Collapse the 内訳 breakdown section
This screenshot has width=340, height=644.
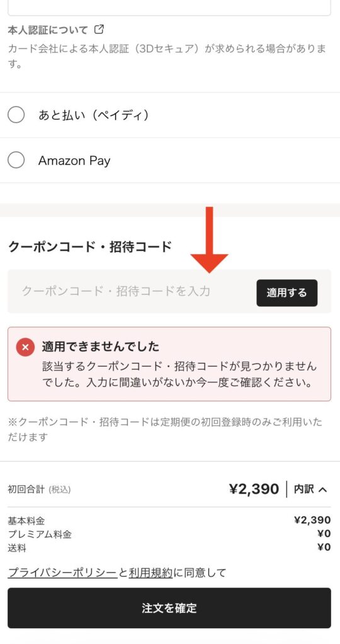pyautogui.click(x=310, y=489)
